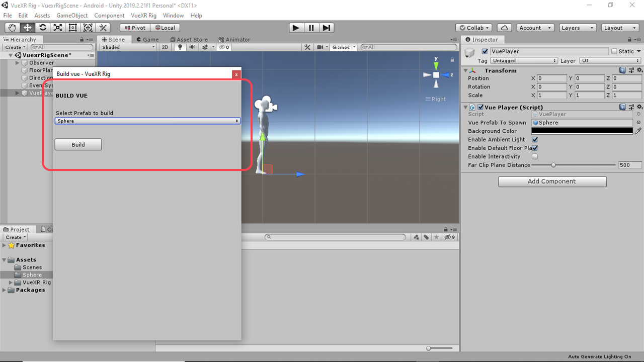Toggle 2D scene view mode
The height and width of the screenshot is (362, 644).
tap(165, 47)
